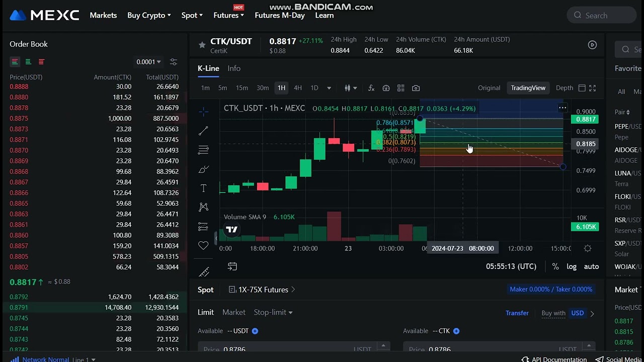Switch chart to TradingView mode
The height and width of the screenshot is (362, 644).
528,88
